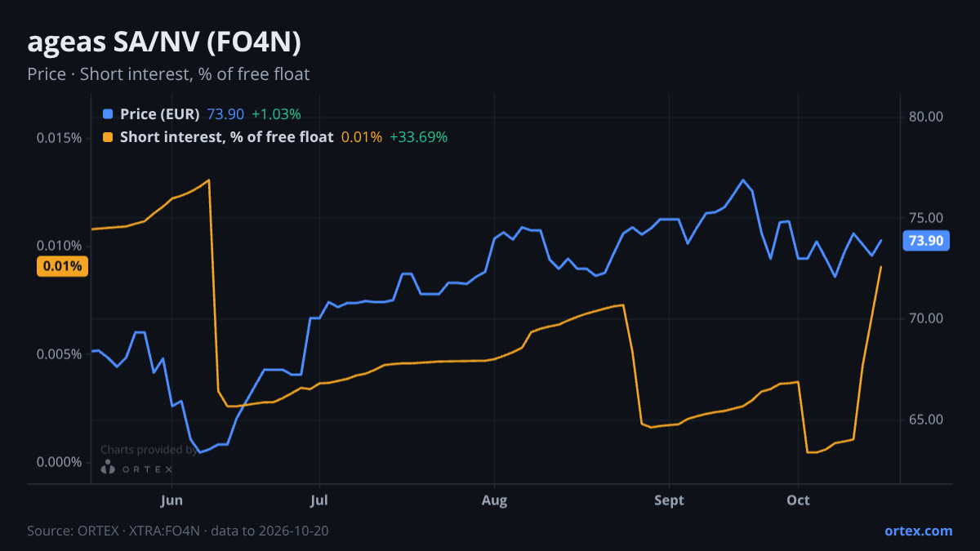This screenshot has width=980, height=551.
Task: Click the +33.69% short interest change
Action: [418, 137]
